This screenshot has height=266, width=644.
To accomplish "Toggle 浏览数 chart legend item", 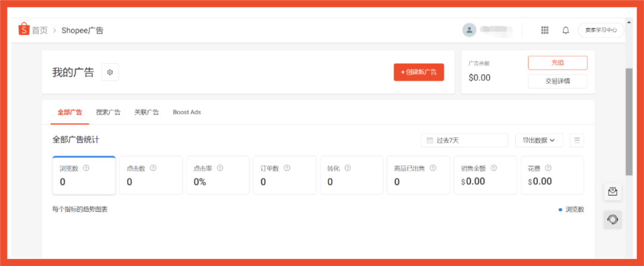I will (571, 209).
